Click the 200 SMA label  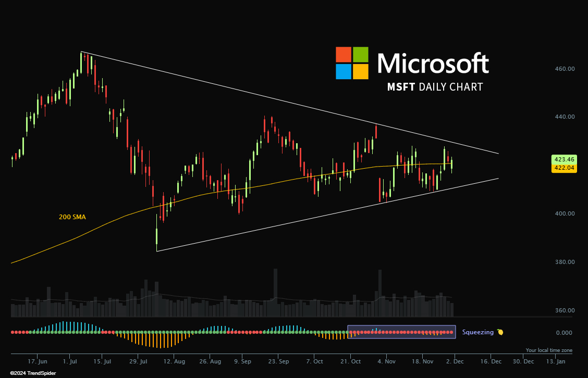(x=72, y=217)
